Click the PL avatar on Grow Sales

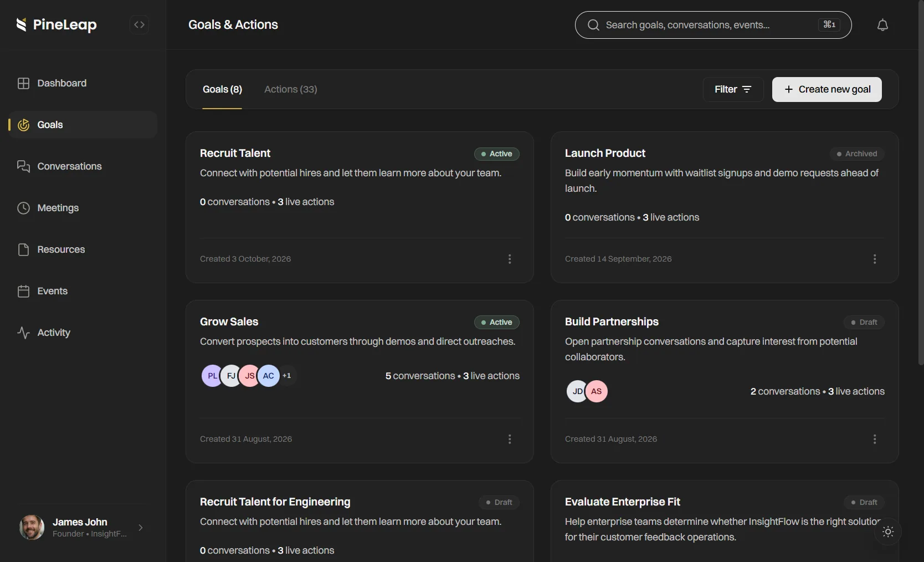coord(212,376)
